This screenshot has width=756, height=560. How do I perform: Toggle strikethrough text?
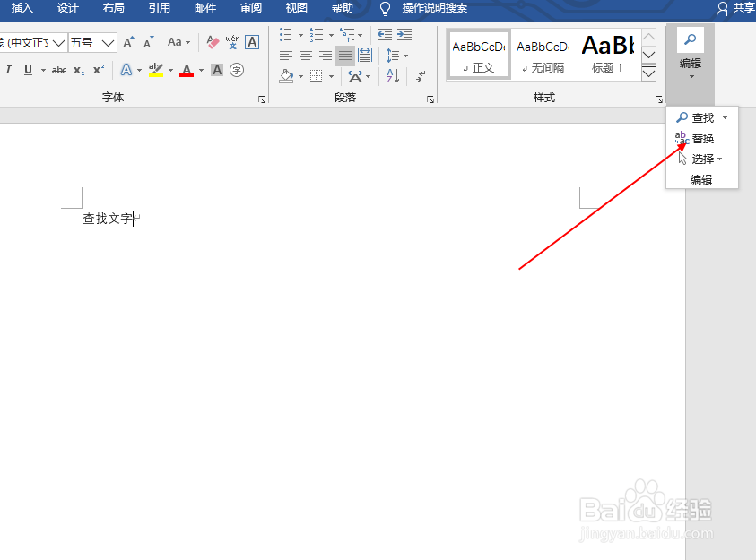(x=59, y=70)
